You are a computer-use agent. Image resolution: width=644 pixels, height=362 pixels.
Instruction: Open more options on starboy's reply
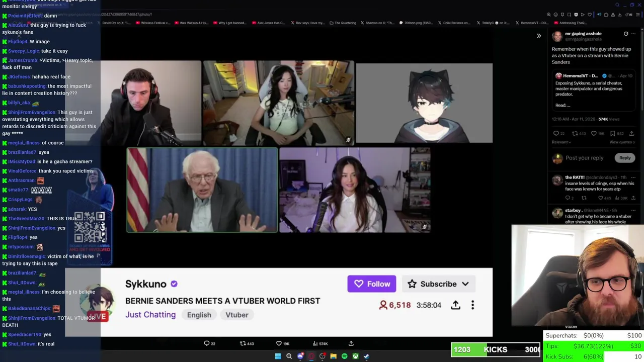[x=633, y=210]
